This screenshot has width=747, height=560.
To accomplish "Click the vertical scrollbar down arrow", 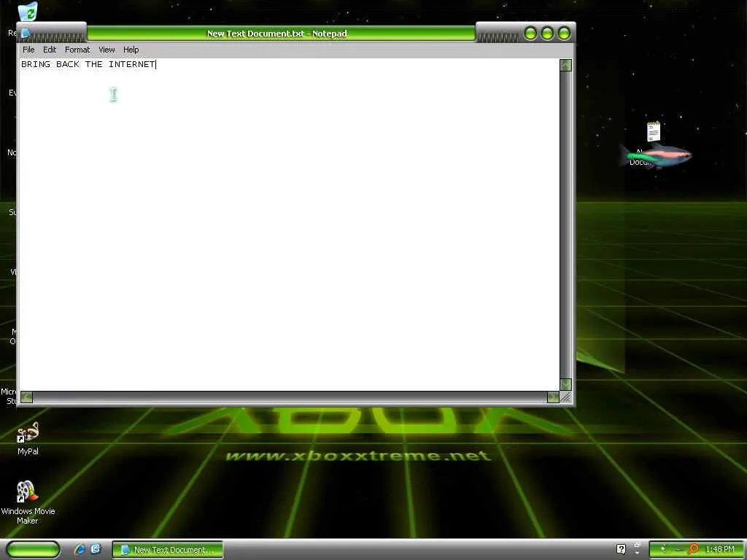I will coord(565,385).
